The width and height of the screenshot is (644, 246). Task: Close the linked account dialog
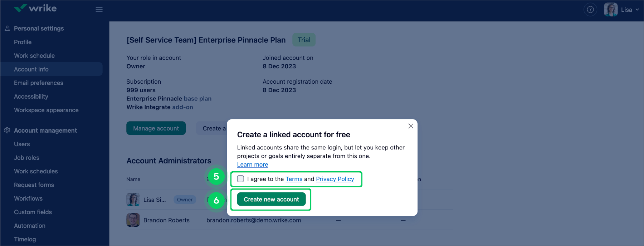pos(411,126)
